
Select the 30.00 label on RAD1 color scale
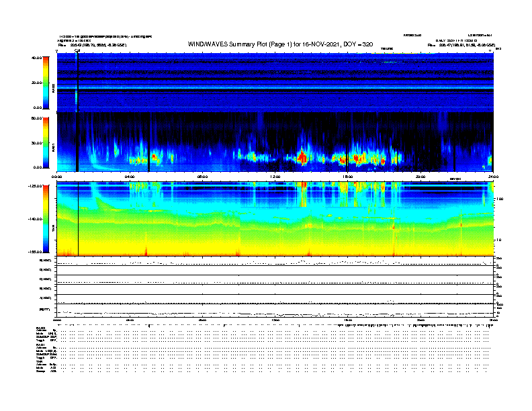37,143
